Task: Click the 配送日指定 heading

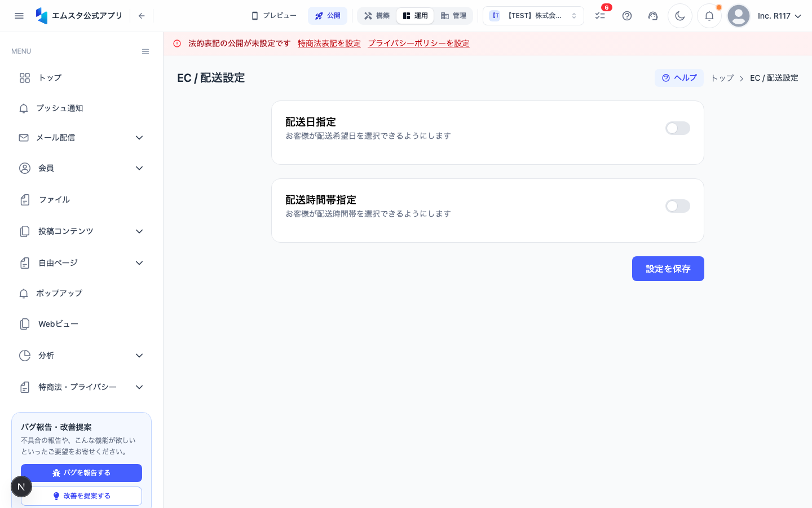Action: pos(311,122)
